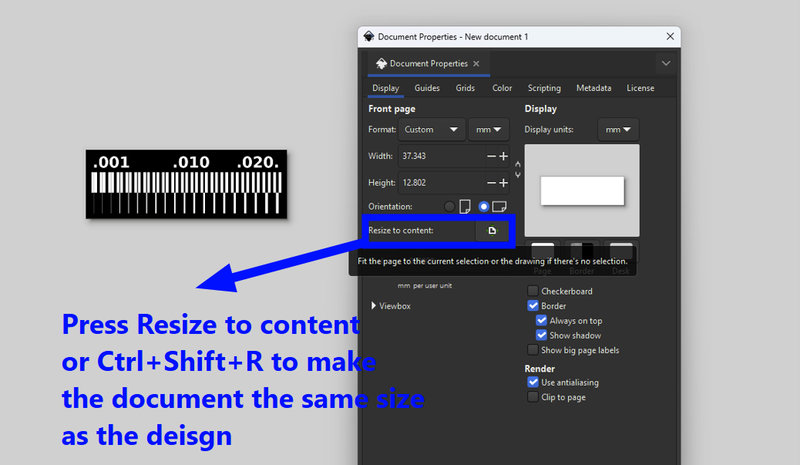Screen dimensions: 800x465
Task: Click the page preview thumbnail
Action: (582, 190)
